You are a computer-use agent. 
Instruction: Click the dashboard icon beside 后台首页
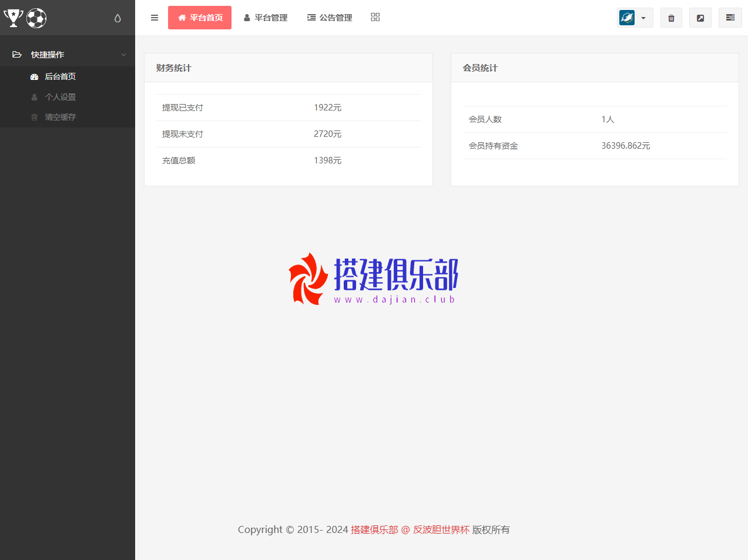[34, 77]
